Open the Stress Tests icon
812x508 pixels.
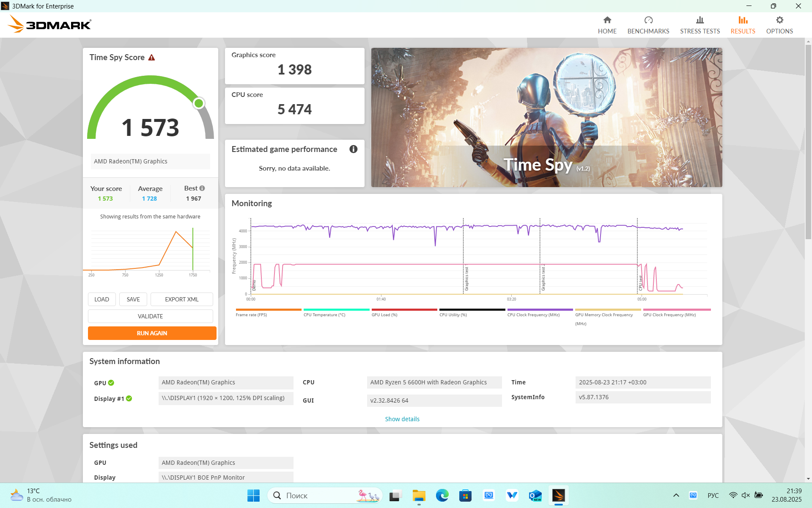(x=700, y=20)
